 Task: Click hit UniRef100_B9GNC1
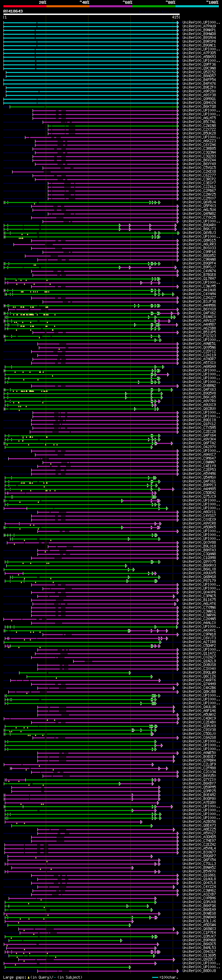199,45
